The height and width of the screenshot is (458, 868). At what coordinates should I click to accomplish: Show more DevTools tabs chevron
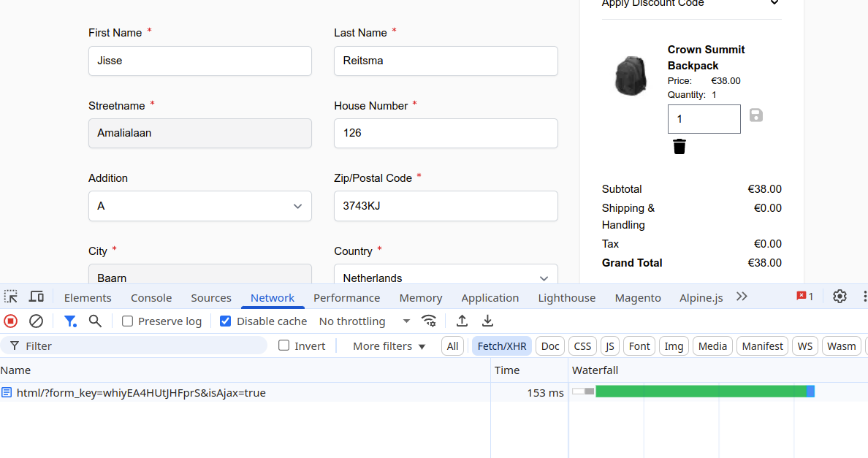point(742,297)
